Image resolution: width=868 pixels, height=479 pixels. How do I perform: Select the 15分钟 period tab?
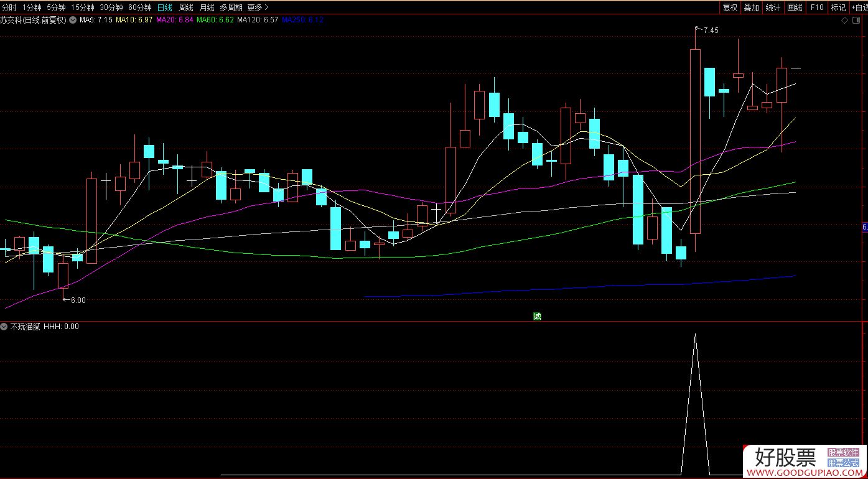coord(82,7)
